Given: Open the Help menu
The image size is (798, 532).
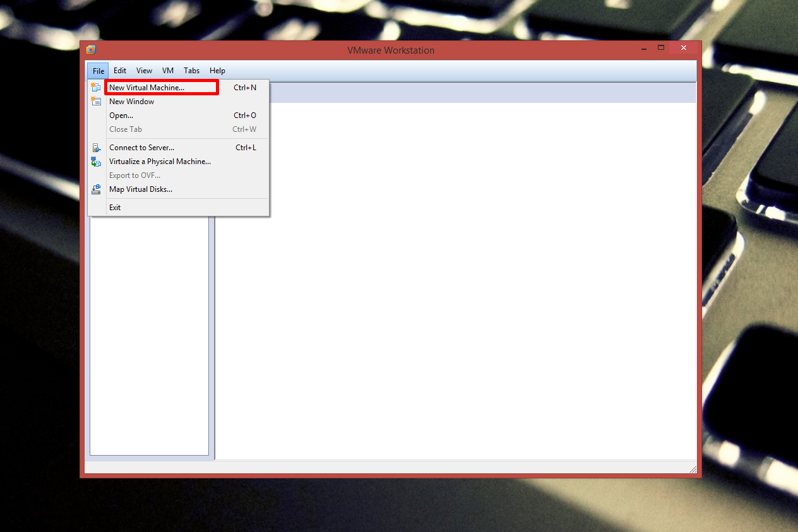Looking at the screenshot, I should point(217,71).
